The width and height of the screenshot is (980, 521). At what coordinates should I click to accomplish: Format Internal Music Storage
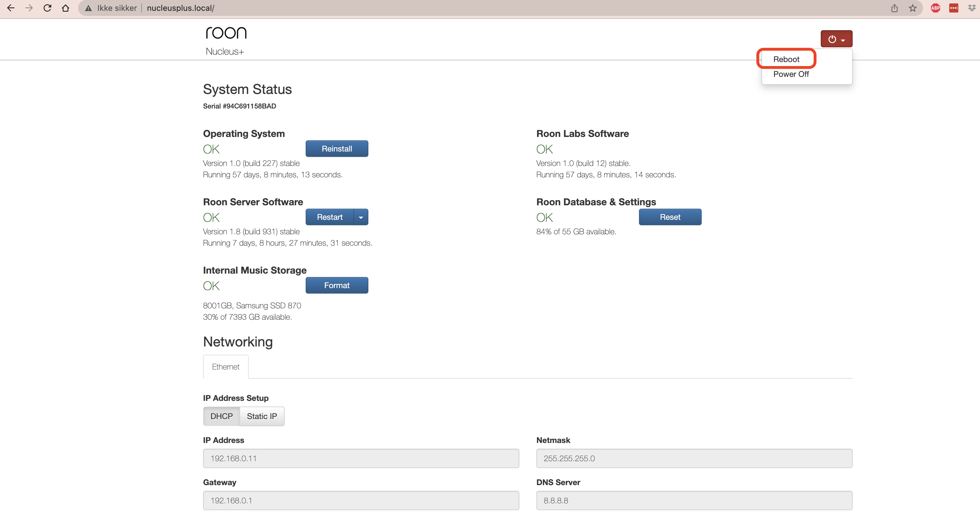[x=337, y=286]
